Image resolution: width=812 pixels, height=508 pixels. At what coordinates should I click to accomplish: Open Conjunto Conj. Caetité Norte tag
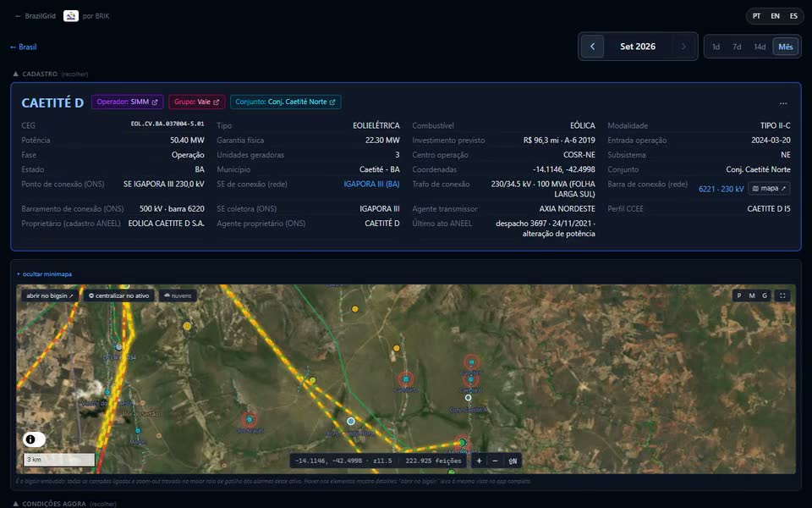pyautogui.click(x=285, y=102)
